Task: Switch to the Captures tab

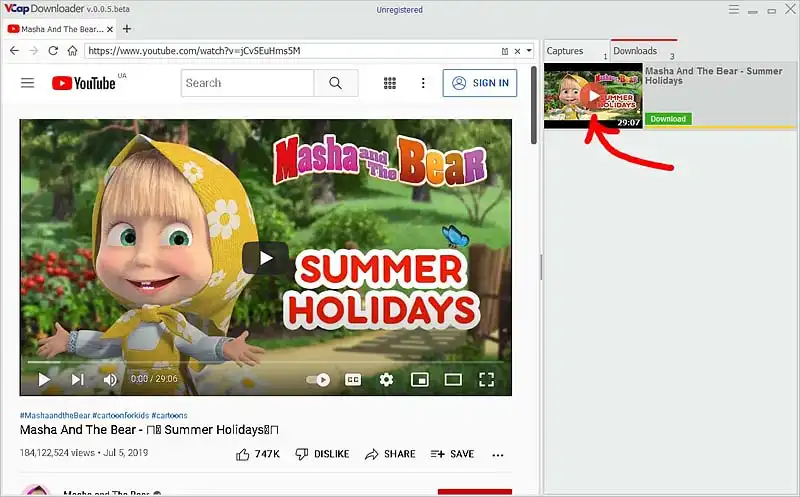Action: [x=577, y=51]
